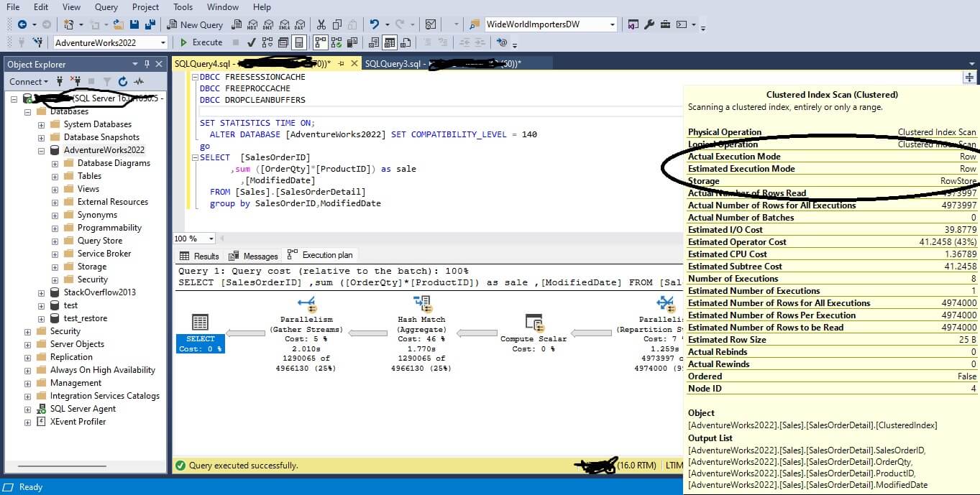This screenshot has width=980, height=495.
Task: Expand the Tables folder
Action: click(x=55, y=176)
